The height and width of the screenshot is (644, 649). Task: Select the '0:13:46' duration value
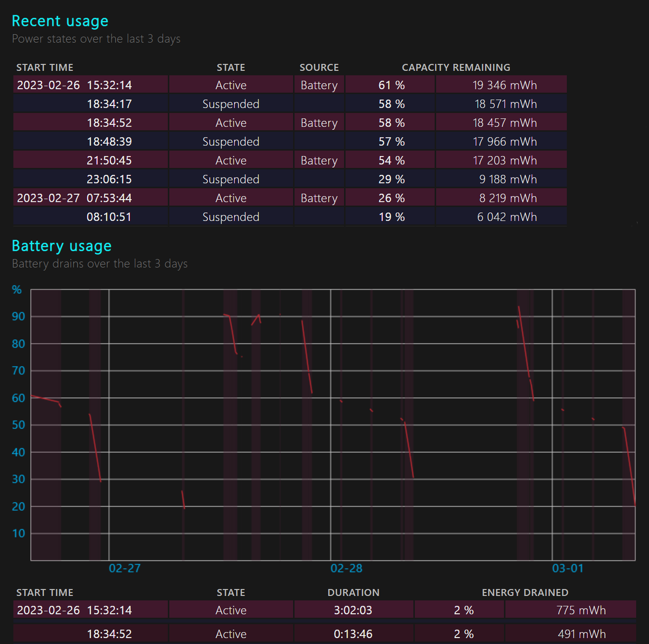[x=353, y=634]
